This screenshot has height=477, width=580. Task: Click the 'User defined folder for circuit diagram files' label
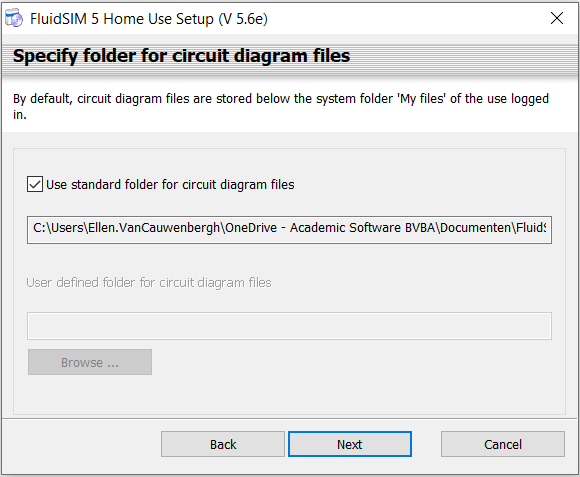[x=149, y=283]
